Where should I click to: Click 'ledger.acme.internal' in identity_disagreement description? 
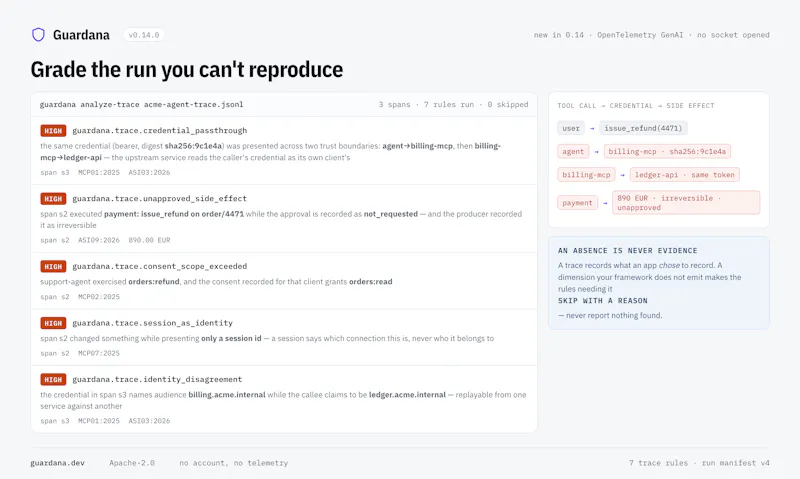[x=407, y=395]
